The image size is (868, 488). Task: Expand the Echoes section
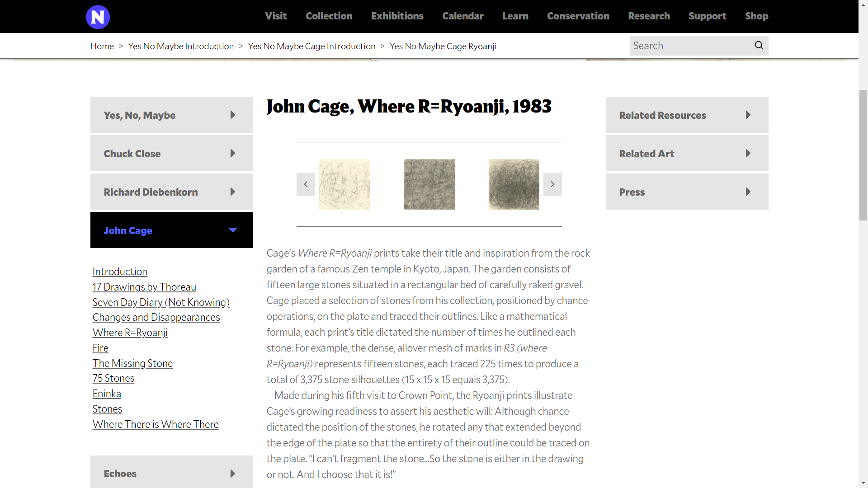tap(172, 472)
